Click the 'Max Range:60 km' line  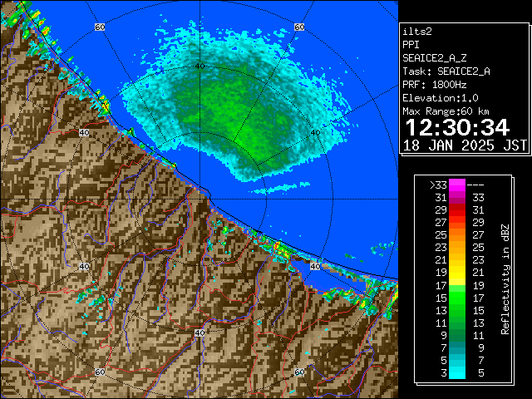446,111
